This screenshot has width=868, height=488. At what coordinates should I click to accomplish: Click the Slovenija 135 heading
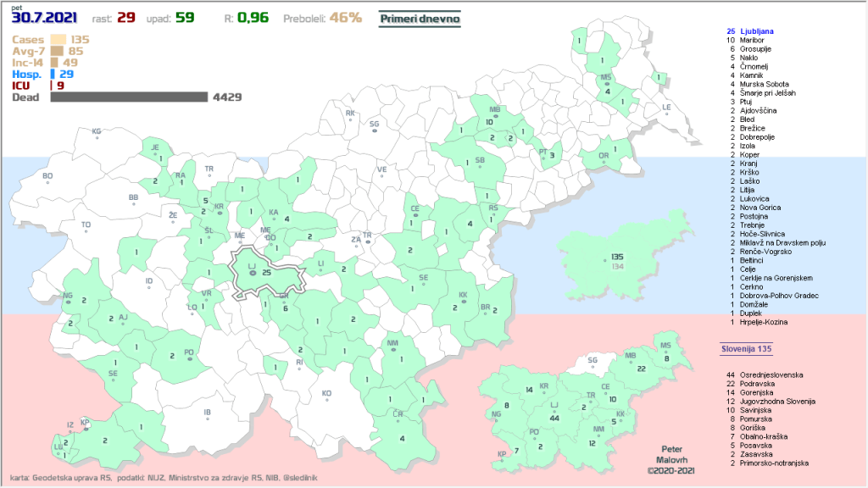(x=746, y=348)
